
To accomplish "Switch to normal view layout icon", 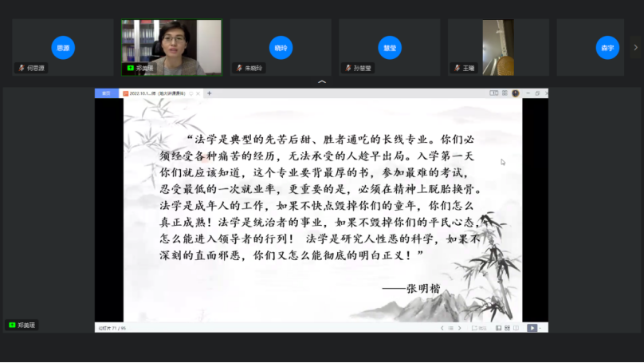I will point(497,328).
